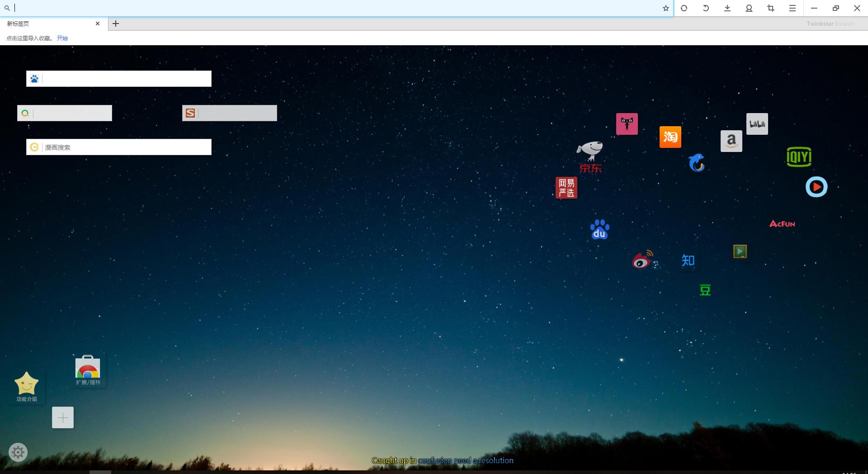Open the Amazon shortcut icon
This screenshot has height=474, width=868.
tap(731, 141)
